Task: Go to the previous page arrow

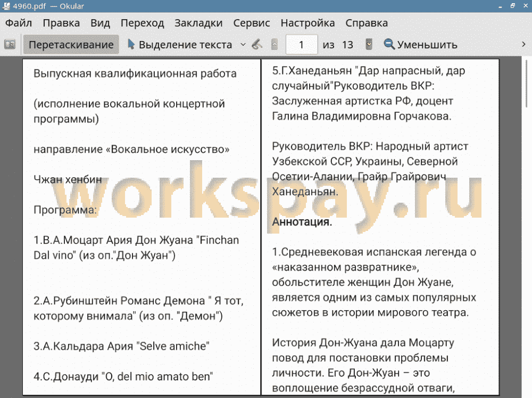Action: (275, 45)
